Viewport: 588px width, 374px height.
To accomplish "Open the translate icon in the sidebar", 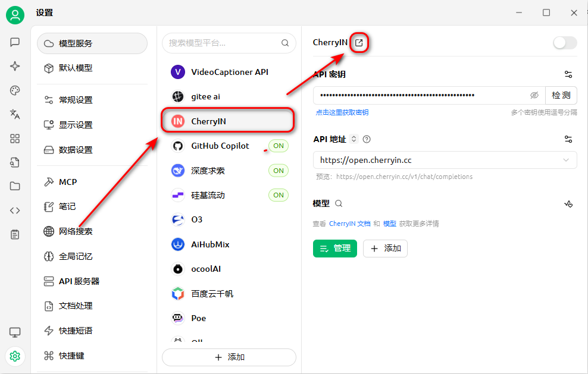I will pos(15,114).
